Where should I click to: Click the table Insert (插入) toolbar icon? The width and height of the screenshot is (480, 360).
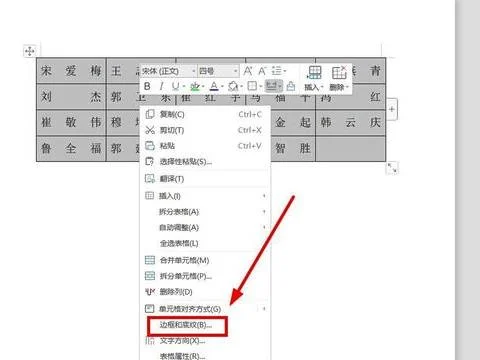pos(314,79)
